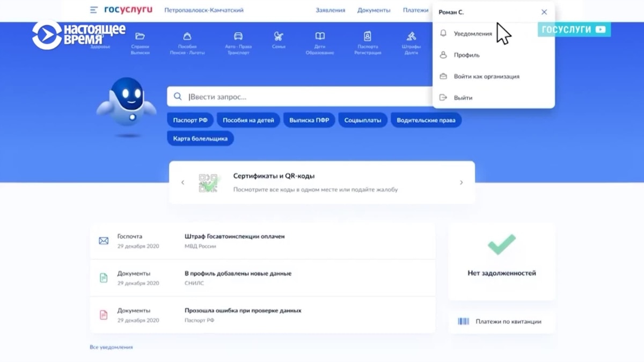644x362 pixels.
Task: Open the Пособия Пенсия Льготы category
Action: pyautogui.click(x=187, y=37)
